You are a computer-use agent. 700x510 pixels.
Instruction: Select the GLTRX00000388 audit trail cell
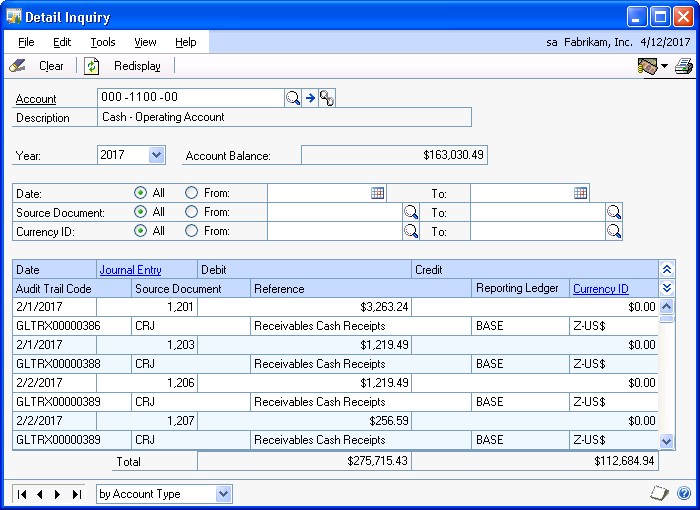tap(72, 364)
